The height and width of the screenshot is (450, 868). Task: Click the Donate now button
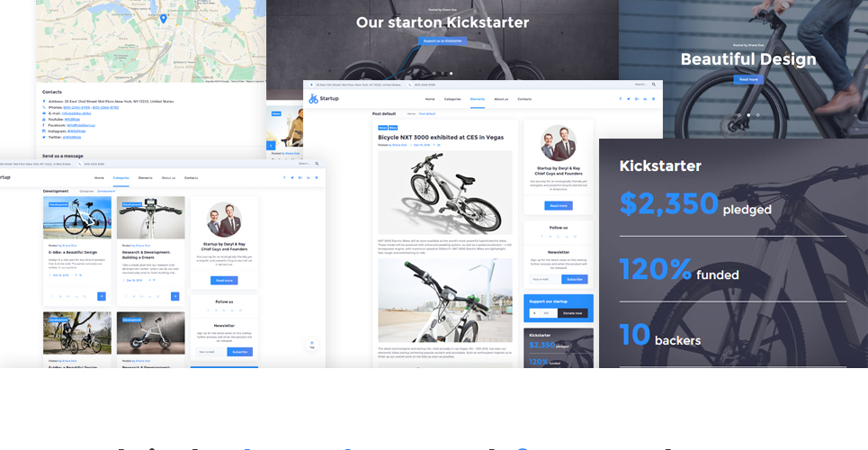click(x=572, y=313)
